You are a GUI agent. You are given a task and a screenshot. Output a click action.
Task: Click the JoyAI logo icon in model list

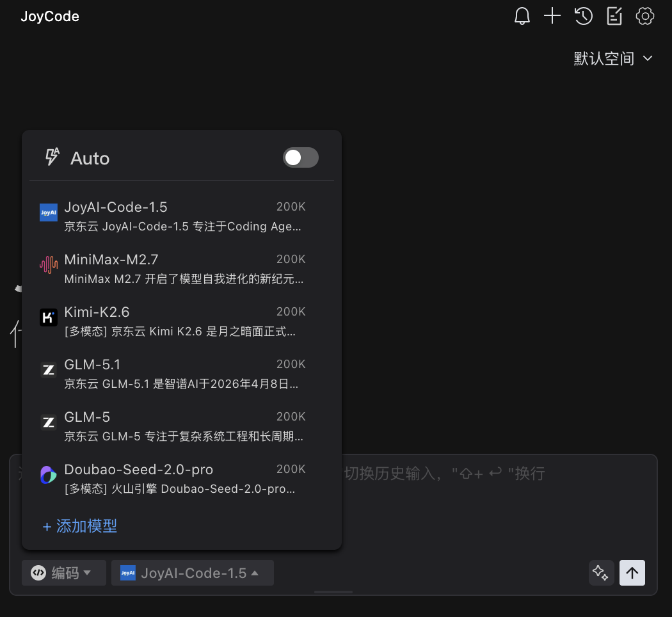coord(49,212)
